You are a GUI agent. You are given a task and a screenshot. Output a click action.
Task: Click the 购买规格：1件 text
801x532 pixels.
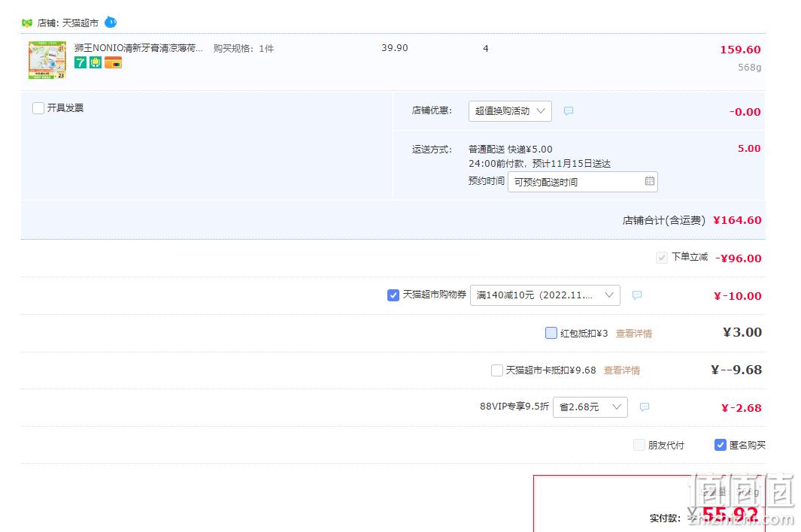[244, 49]
